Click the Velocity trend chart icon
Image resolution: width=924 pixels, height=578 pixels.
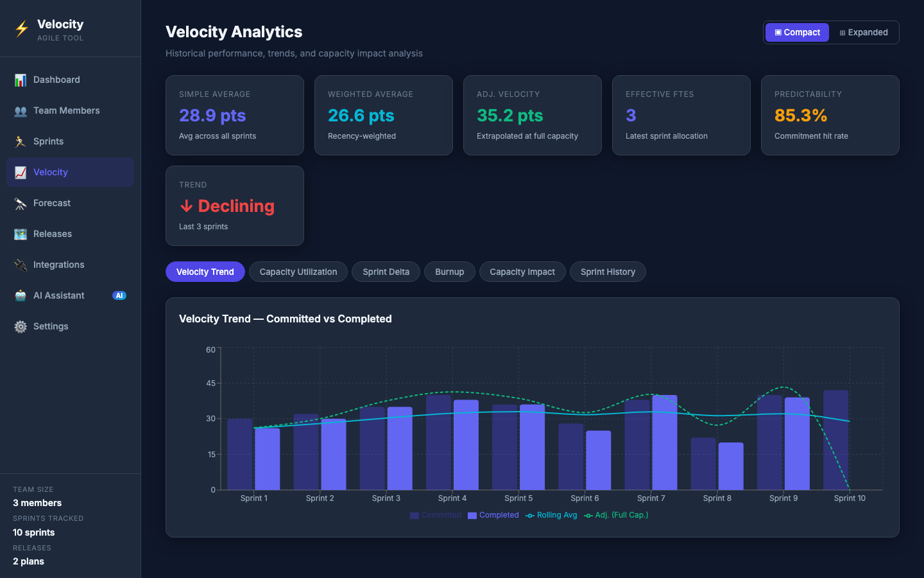[21, 172]
